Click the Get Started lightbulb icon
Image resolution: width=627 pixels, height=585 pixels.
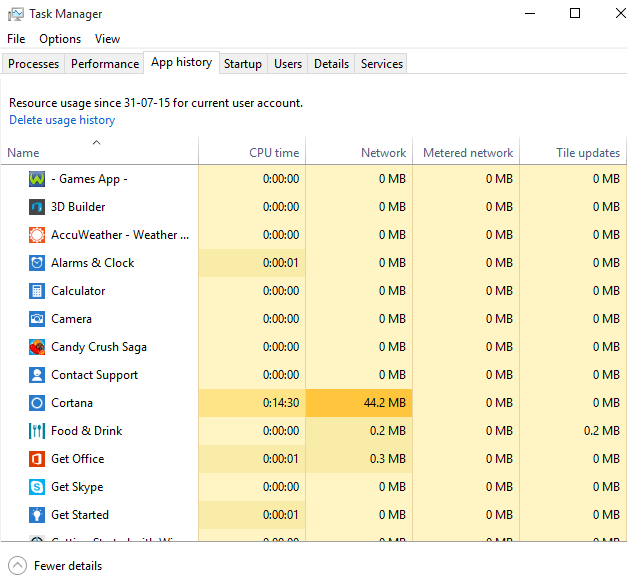(x=37, y=515)
